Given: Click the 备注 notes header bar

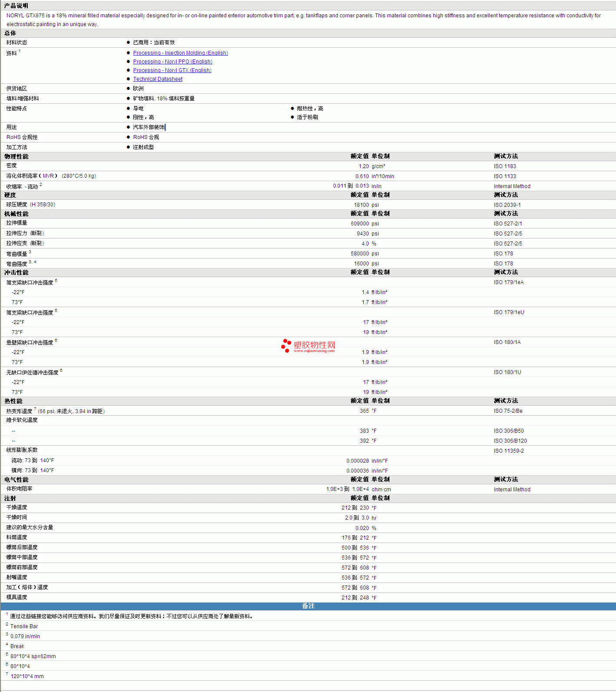Looking at the screenshot, I should [308, 606].
